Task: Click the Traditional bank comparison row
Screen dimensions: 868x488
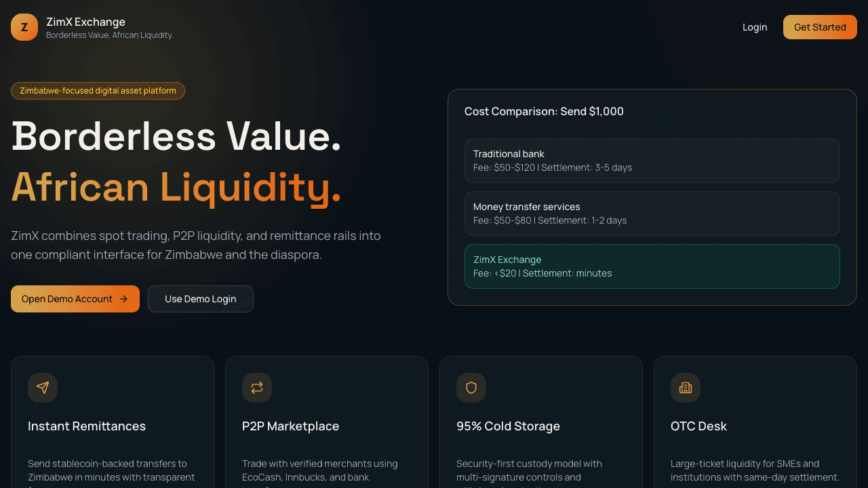Action: point(652,161)
